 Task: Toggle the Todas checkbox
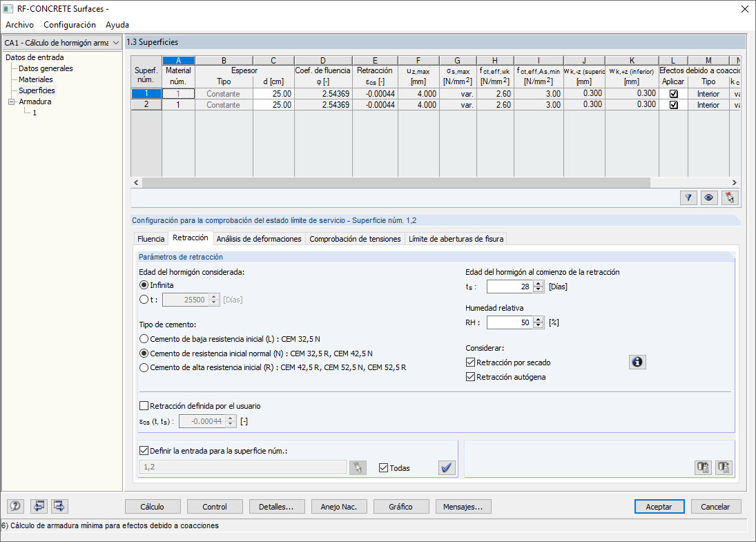click(383, 467)
